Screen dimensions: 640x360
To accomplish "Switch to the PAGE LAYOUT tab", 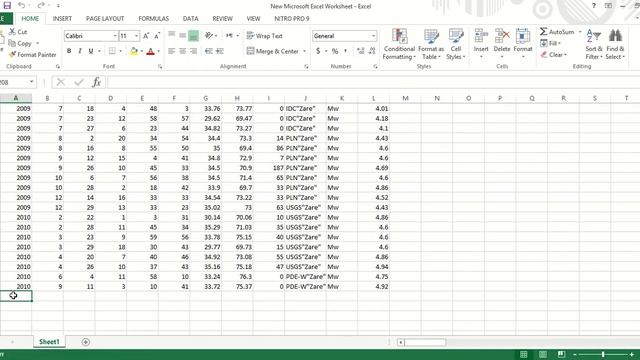I will coord(105,19).
